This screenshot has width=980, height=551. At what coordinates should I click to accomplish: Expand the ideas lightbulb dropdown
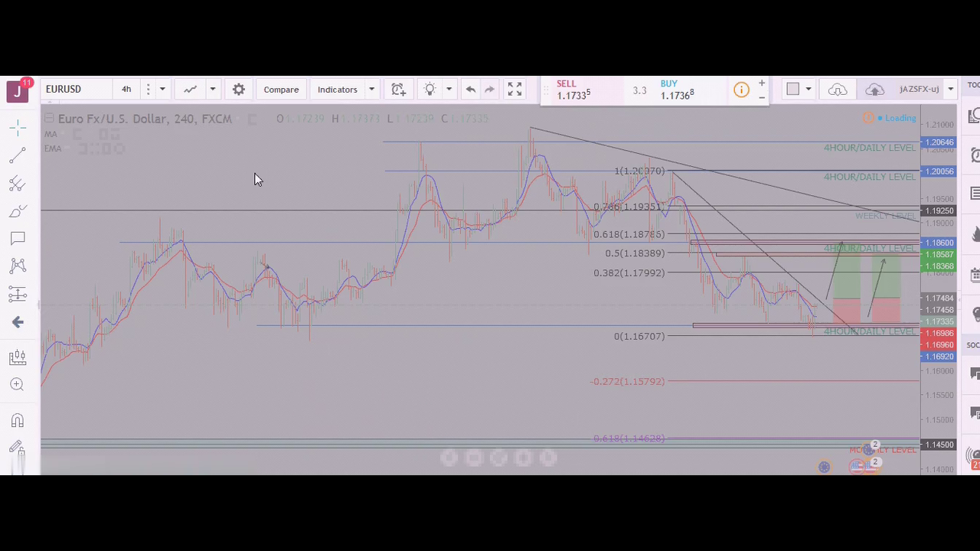coord(449,90)
